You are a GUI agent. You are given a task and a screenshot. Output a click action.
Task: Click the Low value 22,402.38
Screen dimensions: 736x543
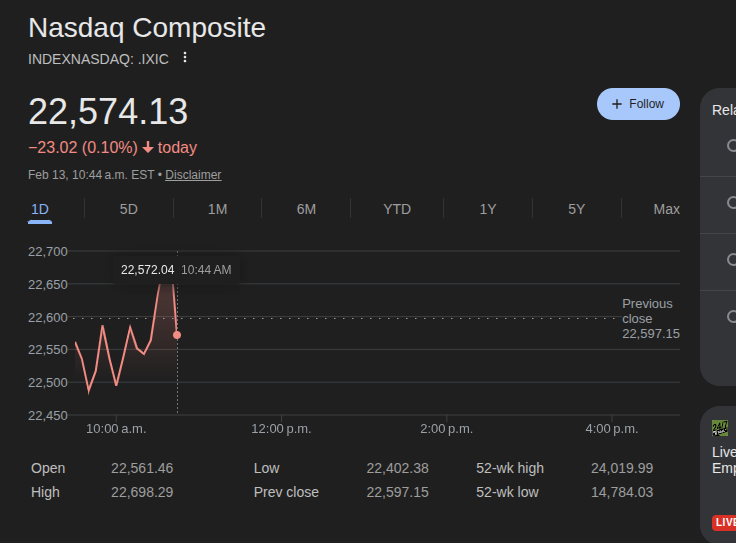pyautogui.click(x=397, y=468)
